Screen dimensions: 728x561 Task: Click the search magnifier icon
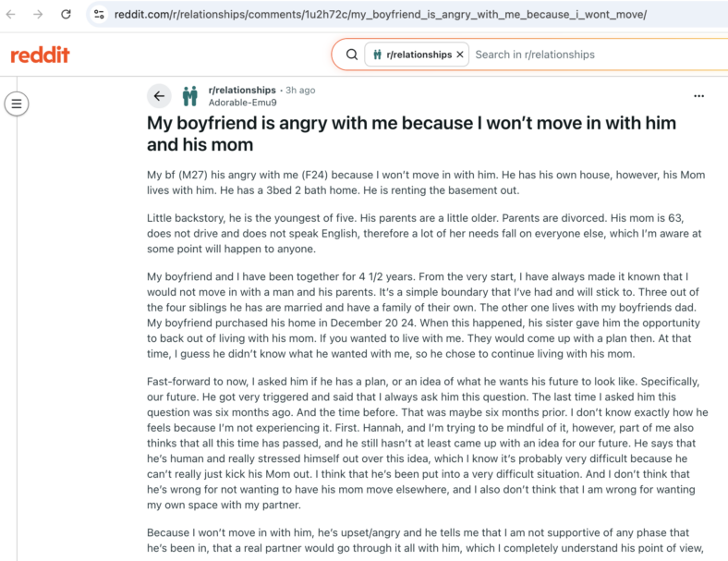click(352, 55)
